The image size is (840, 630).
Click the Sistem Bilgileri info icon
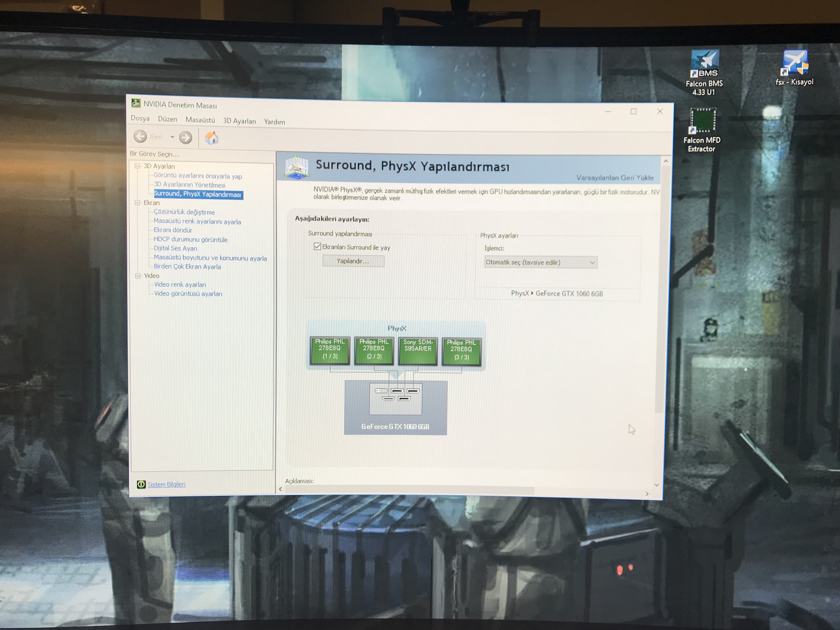pos(141,484)
